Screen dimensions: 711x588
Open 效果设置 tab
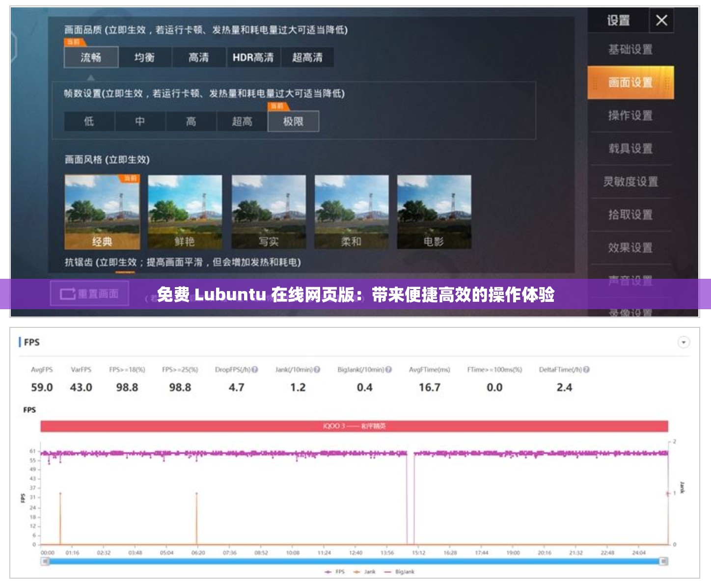(630, 247)
